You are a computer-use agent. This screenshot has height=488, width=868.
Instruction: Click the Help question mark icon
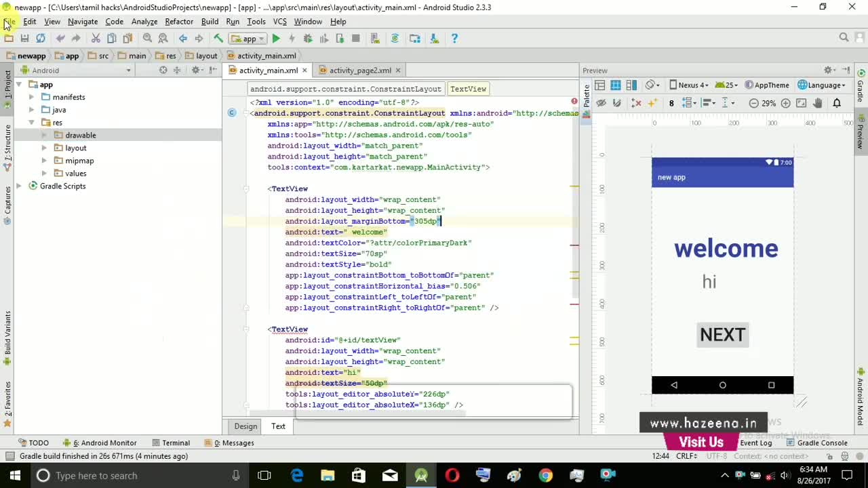pyautogui.click(x=454, y=39)
